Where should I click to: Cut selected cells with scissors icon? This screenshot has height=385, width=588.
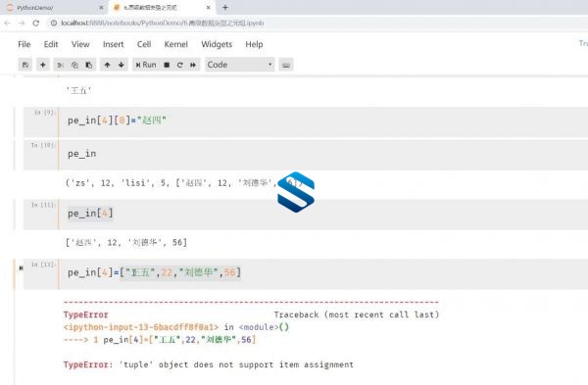60,65
